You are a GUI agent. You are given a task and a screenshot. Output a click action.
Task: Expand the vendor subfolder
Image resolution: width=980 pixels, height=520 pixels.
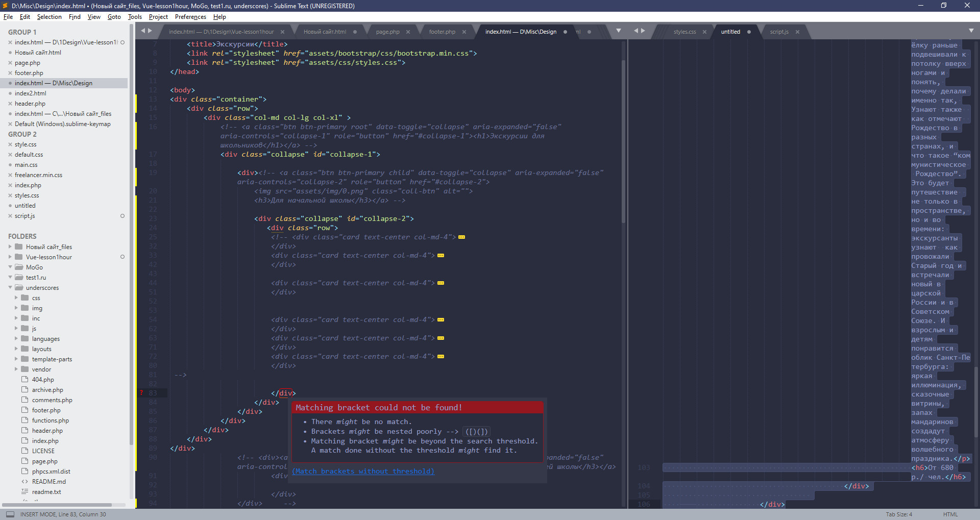tap(16, 369)
